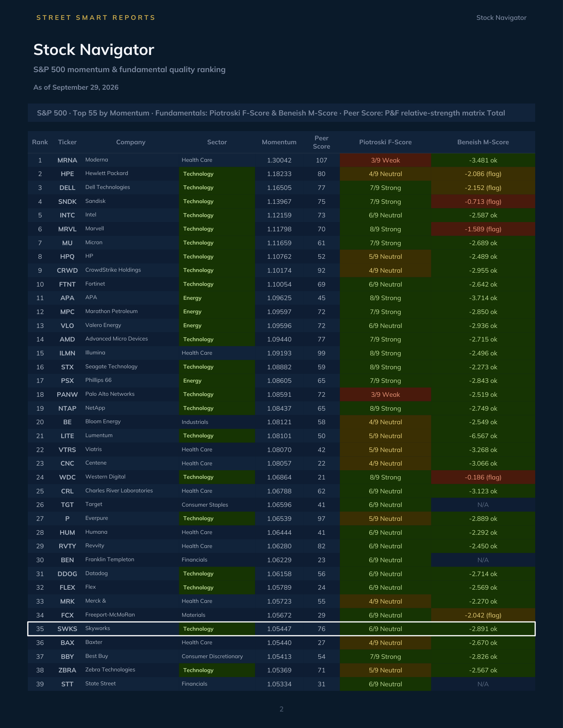563x728 pixels.
Task: Click the "Piotroski F-Score" column header
Action: [x=385, y=142]
